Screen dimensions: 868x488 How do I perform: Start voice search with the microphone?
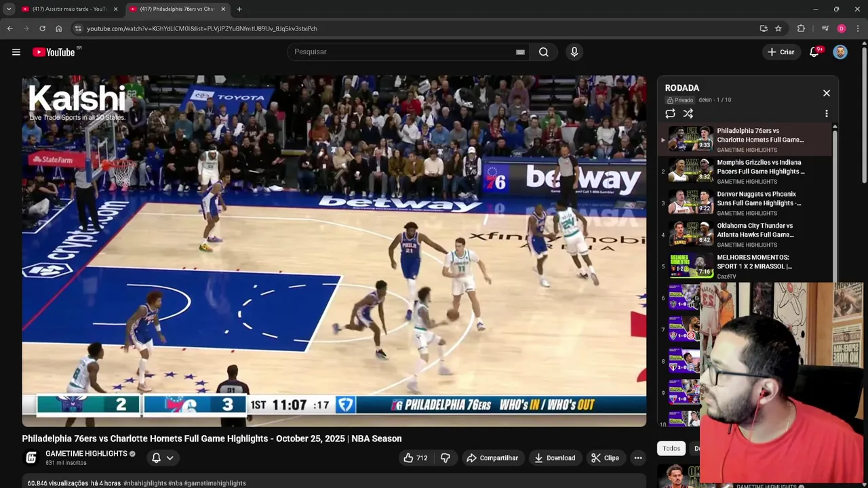click(574, 52)
